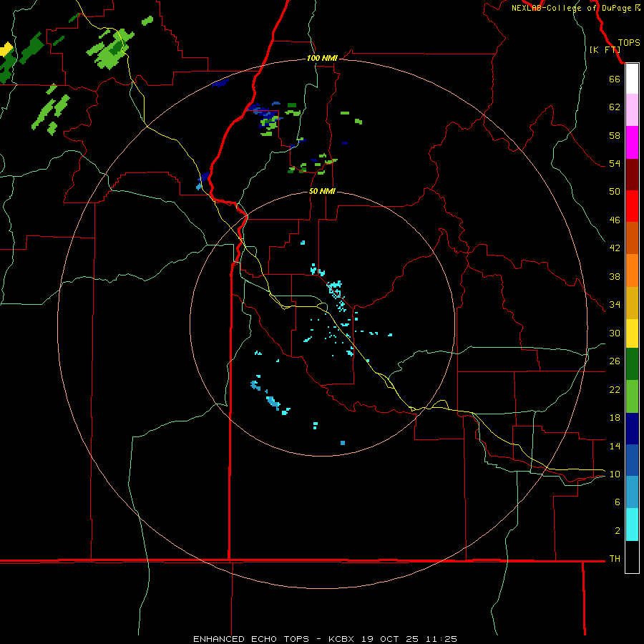The image size is (644, 644).
Task: Click the '30' legend value
Action: pyautogui.click(x=615, y=333)
